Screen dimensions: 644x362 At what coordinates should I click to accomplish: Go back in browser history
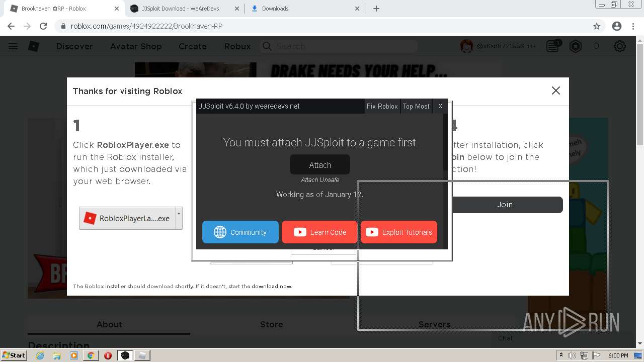pyautogui.click(x=11, y=26)
